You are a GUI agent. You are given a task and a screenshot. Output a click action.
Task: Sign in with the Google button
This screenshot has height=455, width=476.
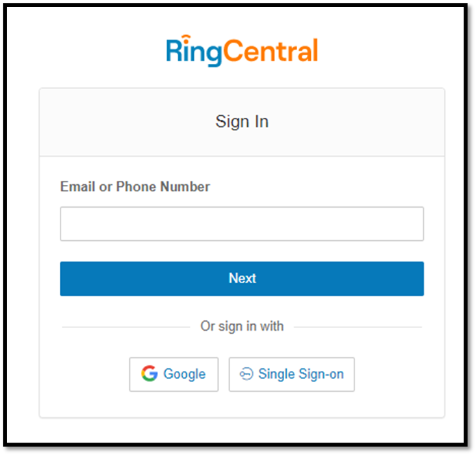point(174,374)
